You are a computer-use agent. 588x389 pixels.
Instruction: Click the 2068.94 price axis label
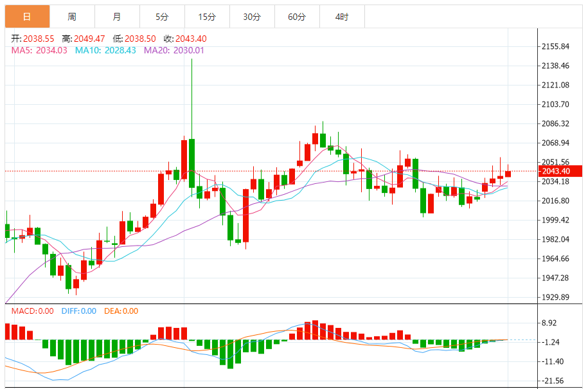(x=555, y=143)
